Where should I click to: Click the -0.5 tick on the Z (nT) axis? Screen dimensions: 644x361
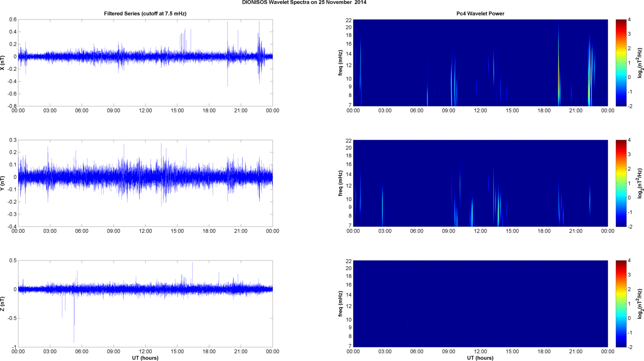(12, 318)
